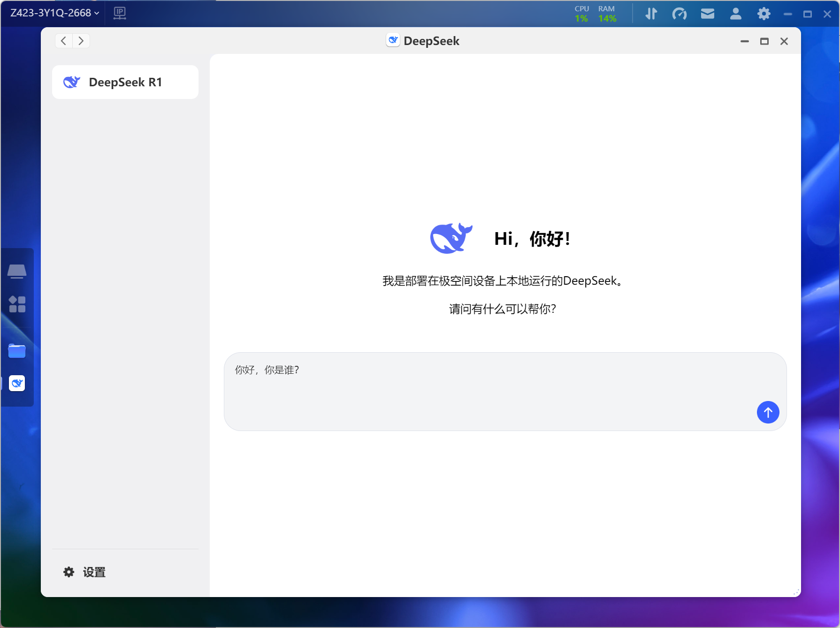Open the speedometer performance icon
Screen dimensions: 840x628
click(x=679, y=14)
